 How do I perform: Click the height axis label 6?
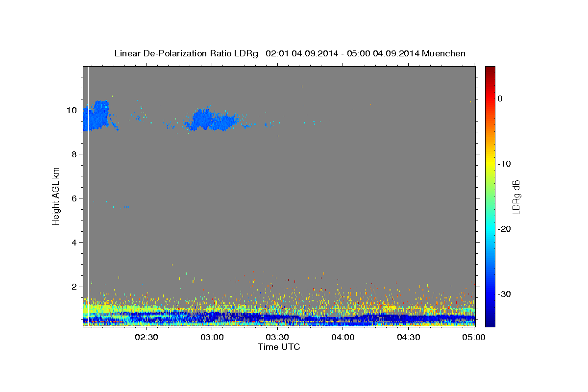tap(73, 198)
